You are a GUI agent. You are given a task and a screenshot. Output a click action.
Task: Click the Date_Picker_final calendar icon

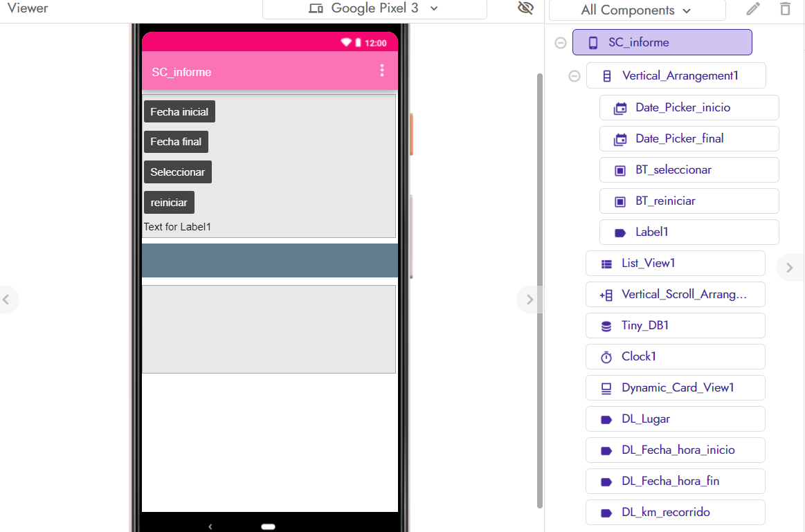[x=620, y=139]
